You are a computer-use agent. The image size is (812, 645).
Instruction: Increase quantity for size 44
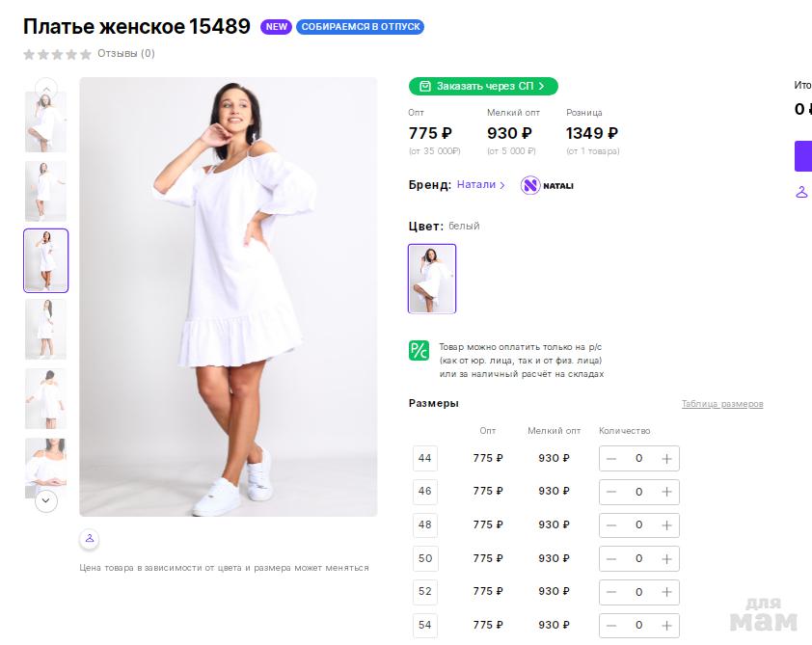(x=666, y=459)
